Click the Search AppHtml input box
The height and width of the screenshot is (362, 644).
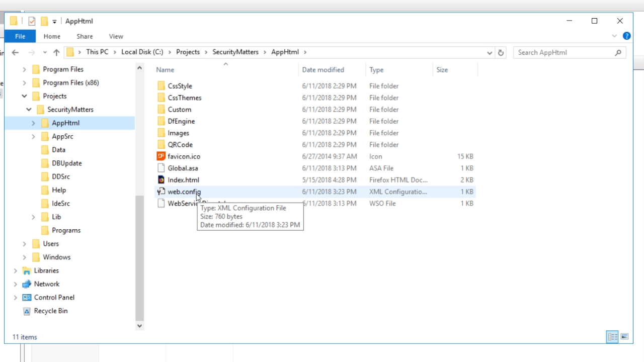(563, 52)
